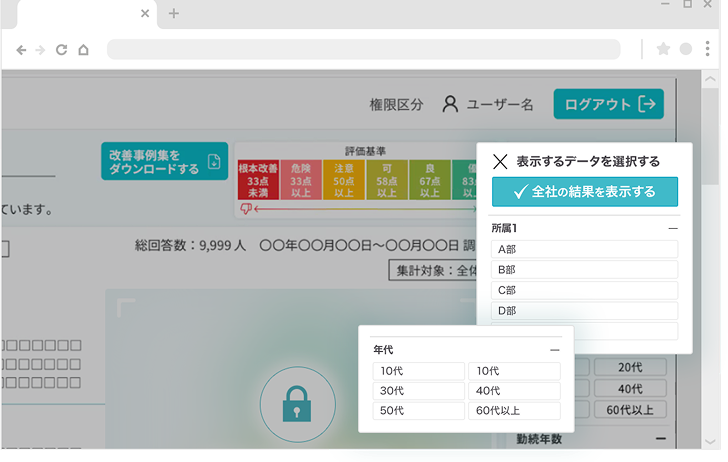Select 50代 in the 年代 popup

click(418, 411)
